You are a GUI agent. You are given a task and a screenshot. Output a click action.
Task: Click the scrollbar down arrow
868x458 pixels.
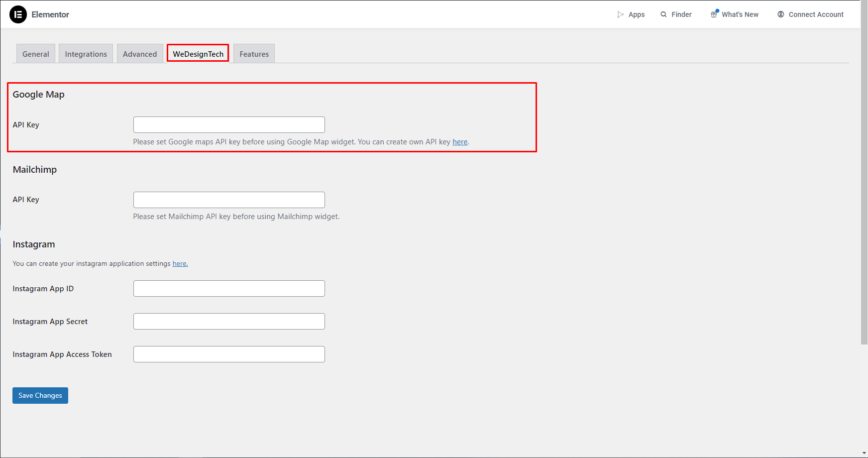[864, 454]
